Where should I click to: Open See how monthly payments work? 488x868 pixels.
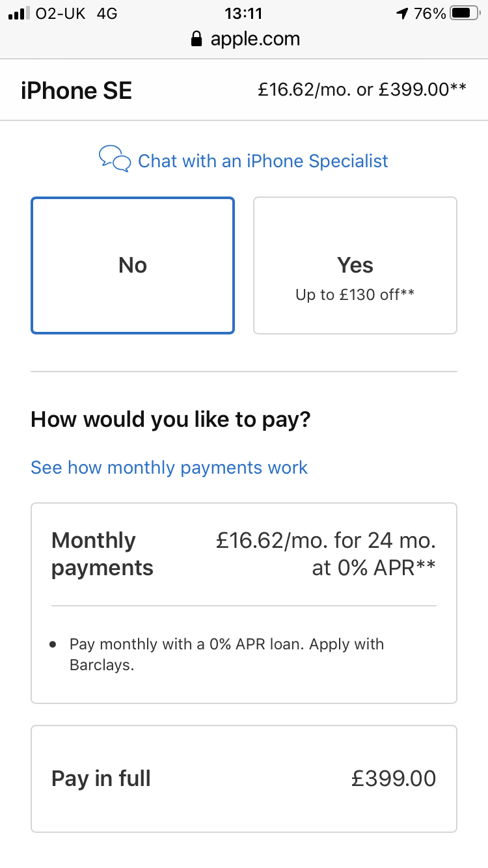click(x=169, y=467)
